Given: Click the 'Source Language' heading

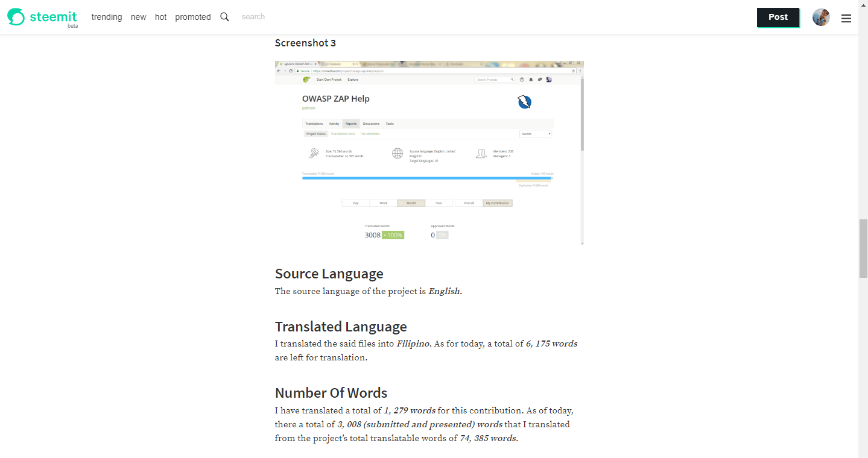Looking at the screenshot, I should tap(329, 274).
